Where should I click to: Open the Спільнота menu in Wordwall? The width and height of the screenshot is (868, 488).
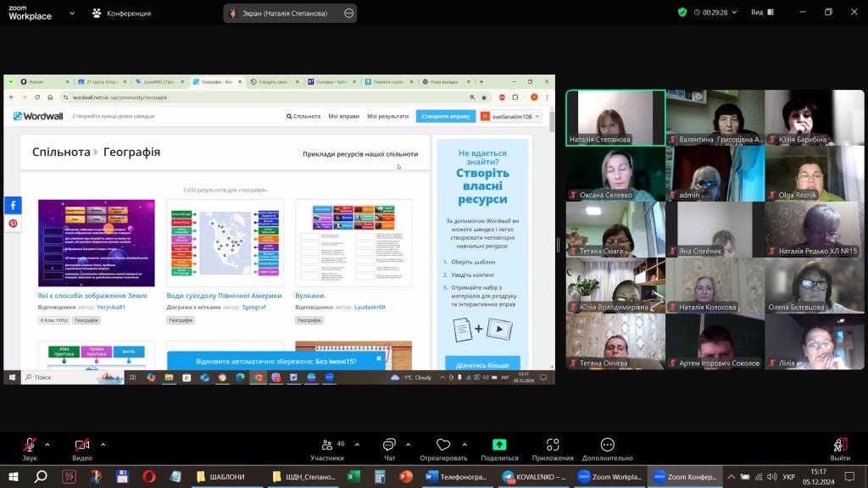(303, 116)
